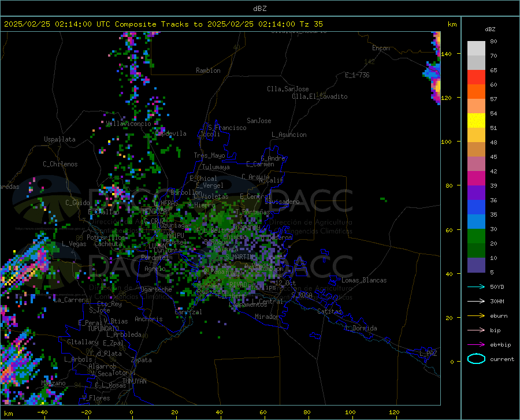Click the 10 dBZ slate purple swatch

[476, 265]
